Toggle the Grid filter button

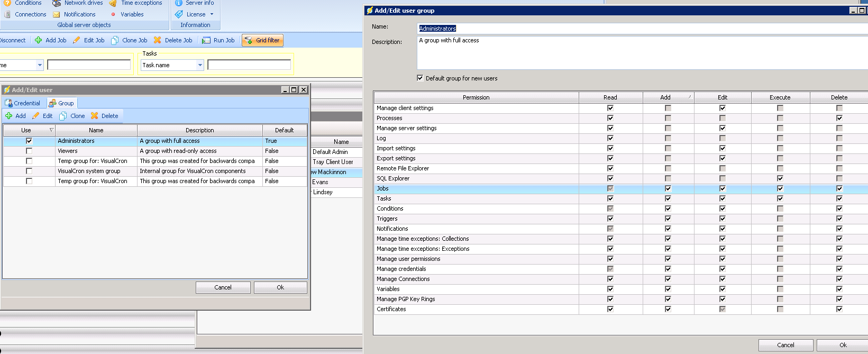coord(262,40)
